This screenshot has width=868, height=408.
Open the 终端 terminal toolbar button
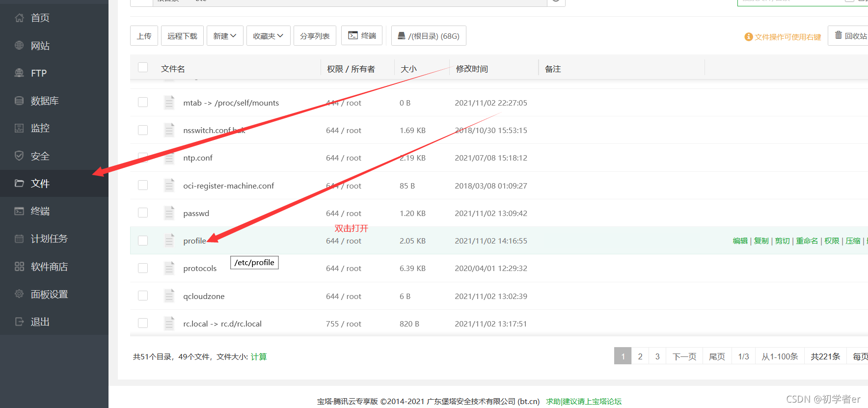click(362, 35)
